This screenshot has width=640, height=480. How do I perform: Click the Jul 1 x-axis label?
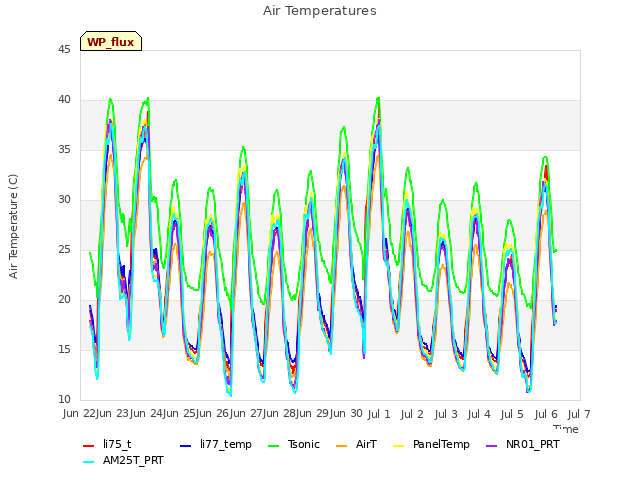click(379, 414)
